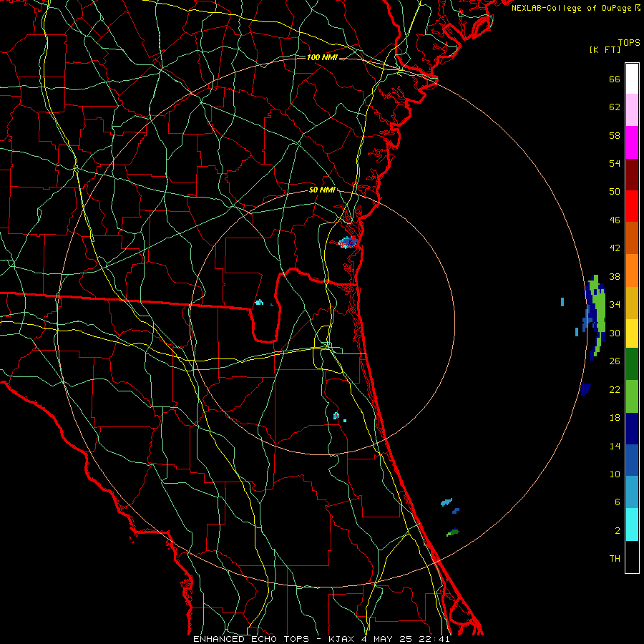Click the legend value '6'

pos(618,502)
